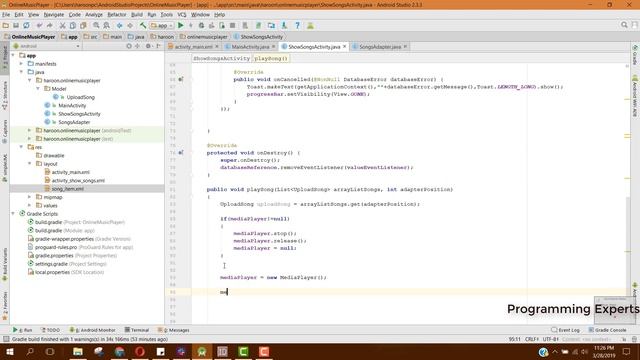This screenshot has height=360, width=640.
Task: Click the Find magnifier icon
Action: click(96, 25)
